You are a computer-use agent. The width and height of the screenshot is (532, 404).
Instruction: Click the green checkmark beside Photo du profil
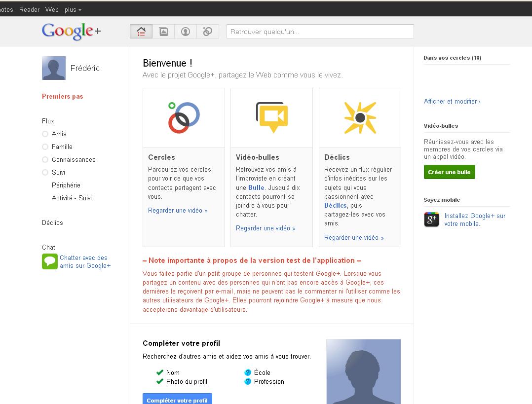click(x=160, y=382)
